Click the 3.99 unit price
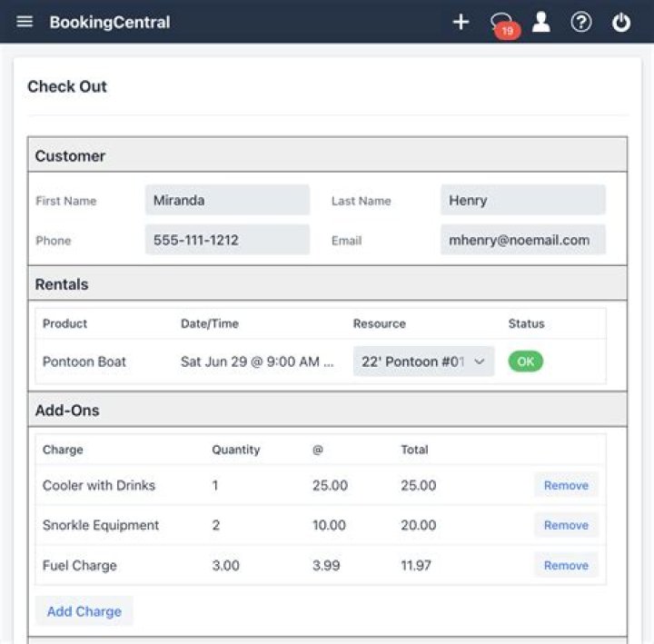Image resolution: width=654 pixels, height=644 pixels. (x=326, y=565)
